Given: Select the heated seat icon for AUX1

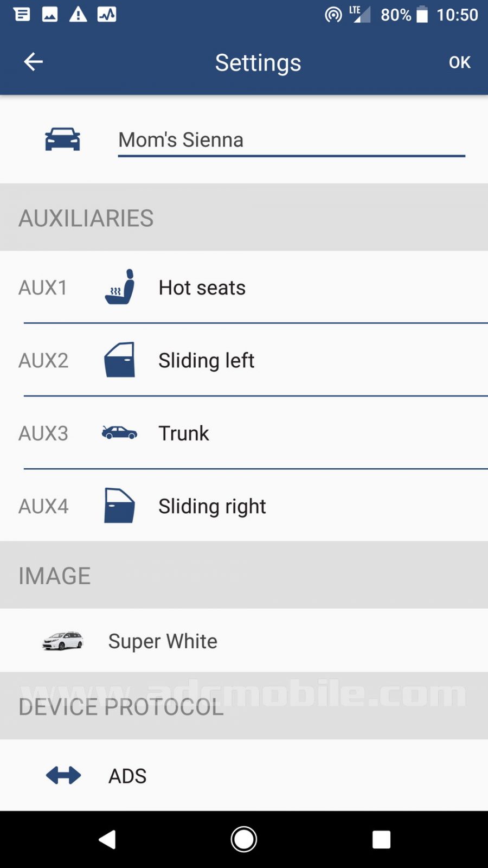Looking at the screenshot, I should [119, 288].
